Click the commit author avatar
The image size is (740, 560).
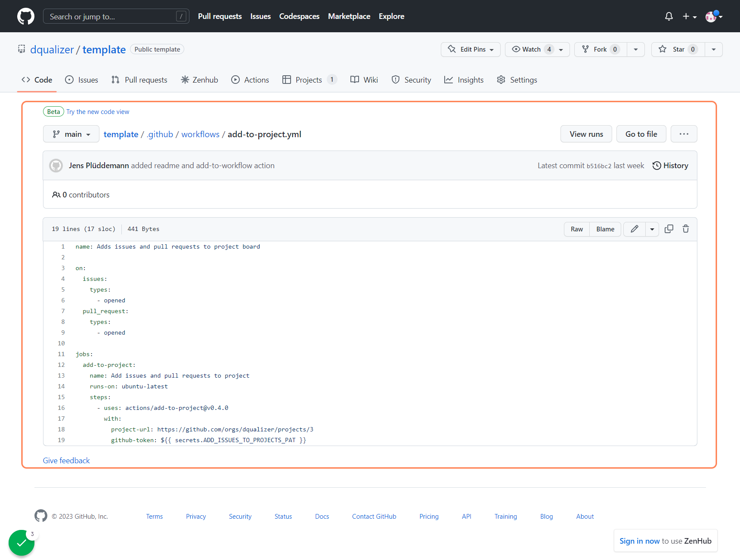[x=56, y=166]
